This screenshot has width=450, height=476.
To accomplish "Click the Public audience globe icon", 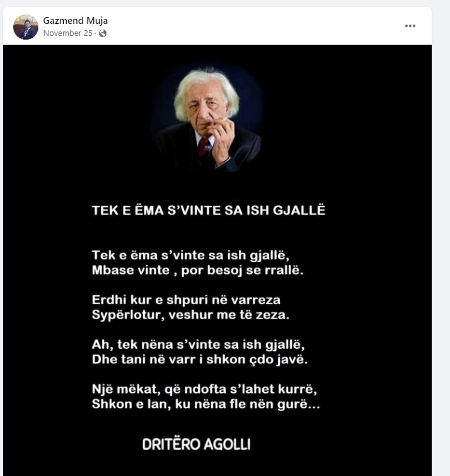I will (103, 33).
